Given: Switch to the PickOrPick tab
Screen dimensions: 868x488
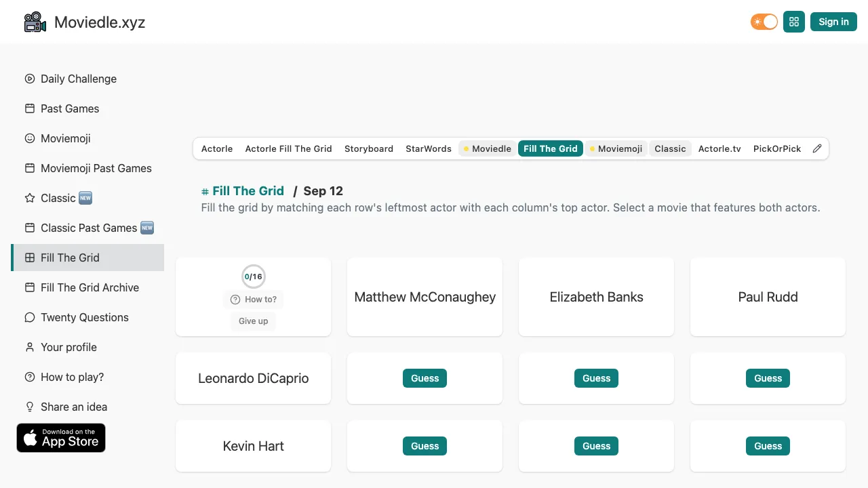Looking at the screenshot, I should tap(777, 148).
